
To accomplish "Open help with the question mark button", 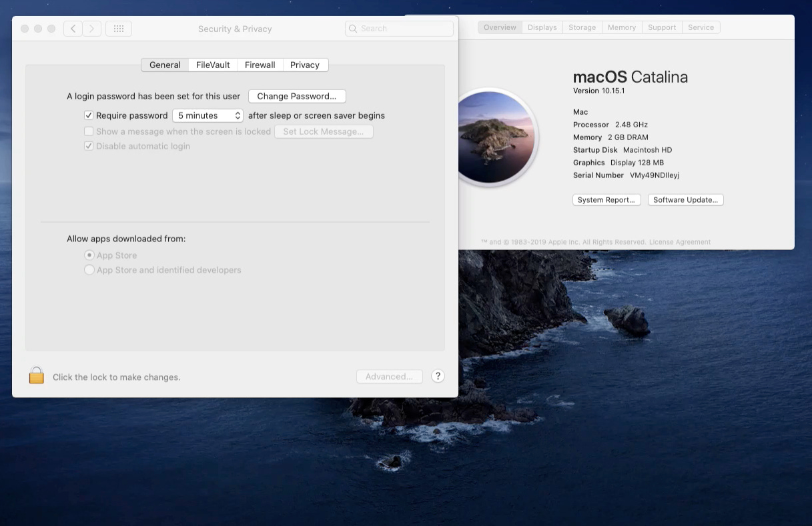I will coord(438,376).
